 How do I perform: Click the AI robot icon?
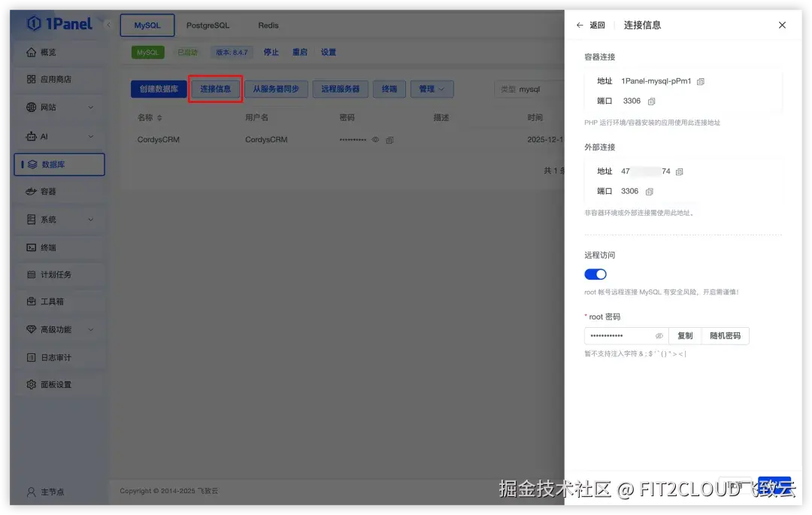[x=31, y=137]
